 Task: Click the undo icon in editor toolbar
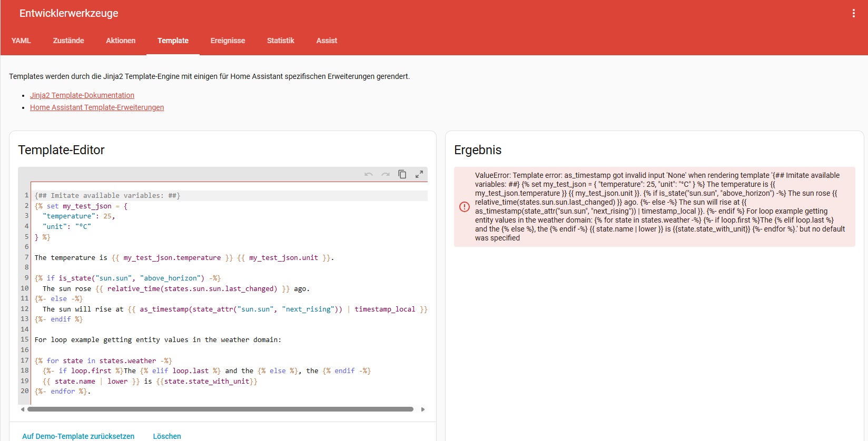[369, 174]
